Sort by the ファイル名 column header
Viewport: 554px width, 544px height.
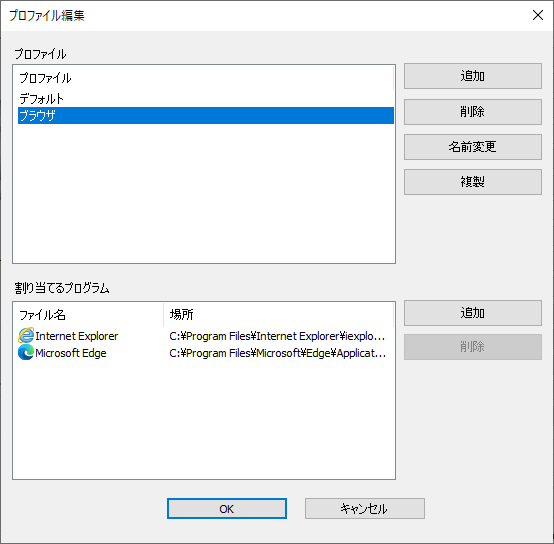[88, 314]
